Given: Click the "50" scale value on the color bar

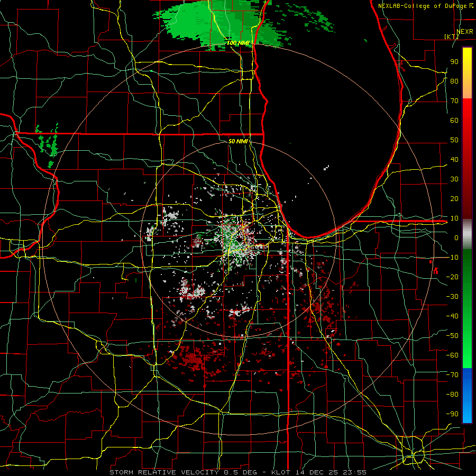Looking at the screenshot, I should 454,140.
